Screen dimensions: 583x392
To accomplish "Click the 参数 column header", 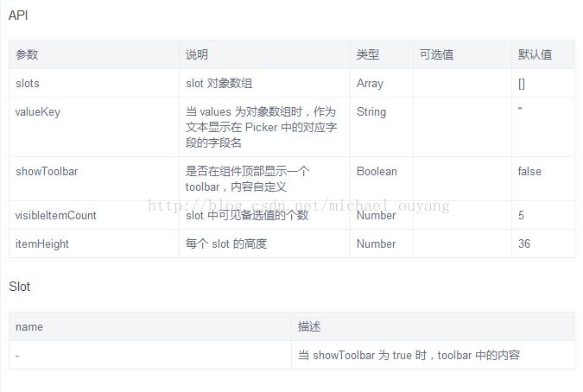I will click(27, 54).
